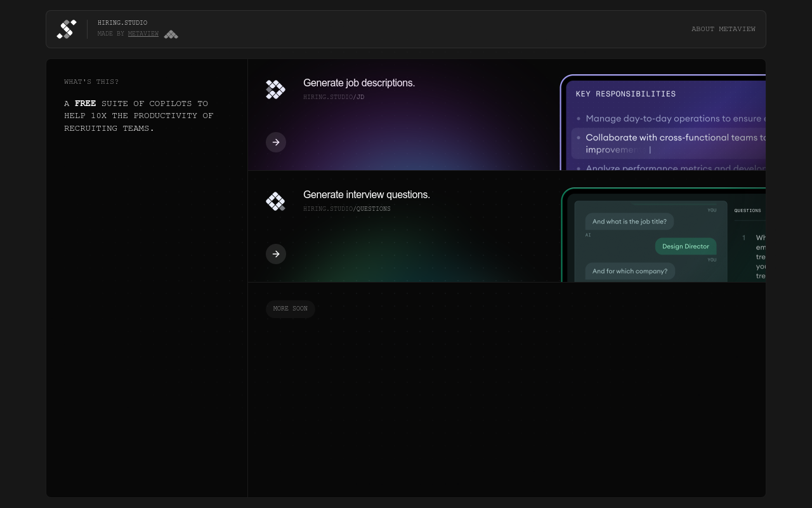Click the WHAT'S THIS? label
The image size is (812, 508).
tap(91, 82)
